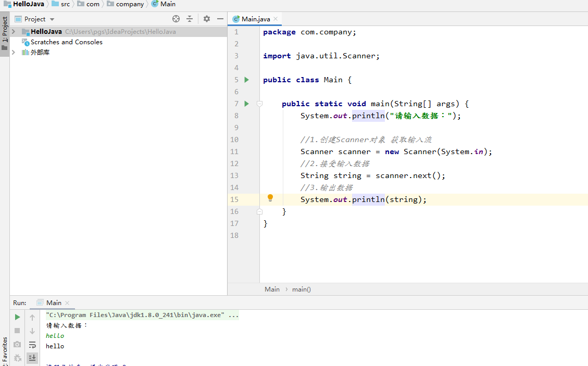Expand the HelloJava project tree node

(x=14, y=32)
